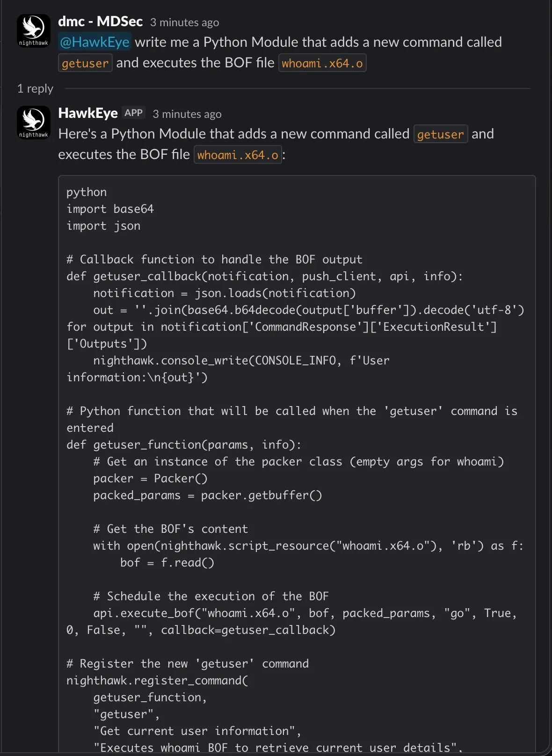The image size is (552, 756).
Task: Click the "1 reply" thread label
Action: [x=35, y=88]
